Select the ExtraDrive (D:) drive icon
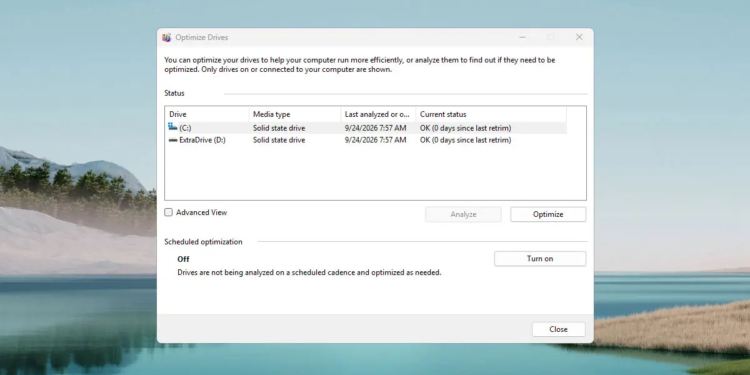The height and width of the screenshot is (375, 750). (173, 140)
